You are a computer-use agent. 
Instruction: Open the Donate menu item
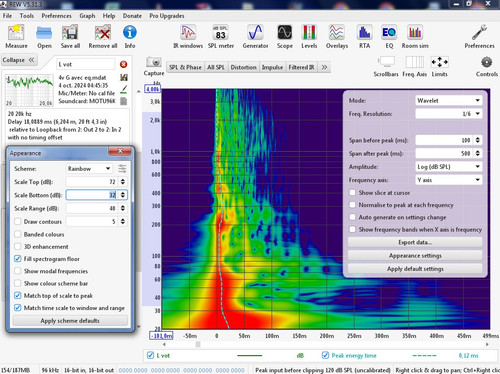coord(132,16)
